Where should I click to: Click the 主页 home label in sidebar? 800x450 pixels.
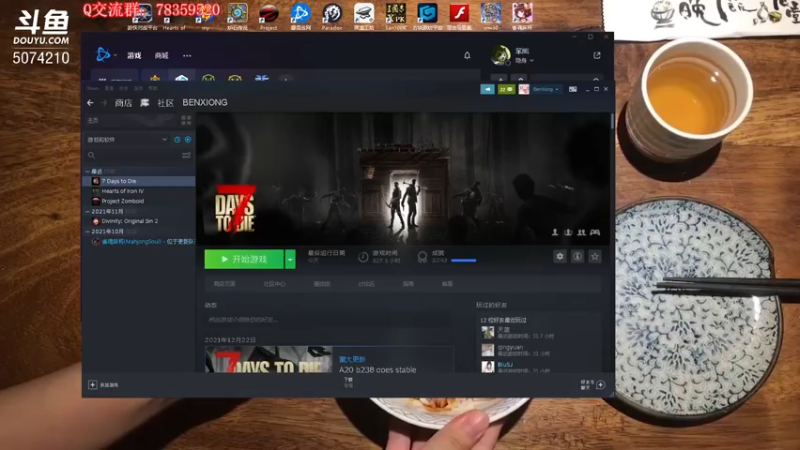click(x=93, y=120)
